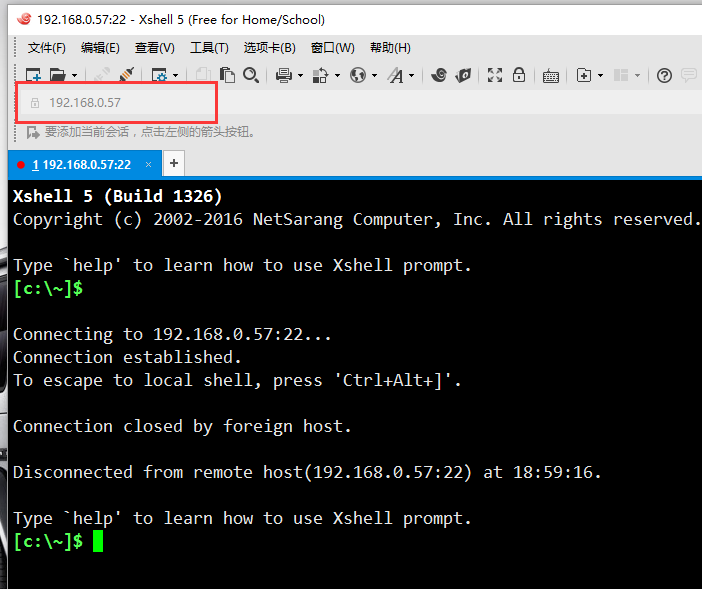This screenshot has height=589, width=702.
Task: Launch Xmanager leaf icon
Action: 463,75
